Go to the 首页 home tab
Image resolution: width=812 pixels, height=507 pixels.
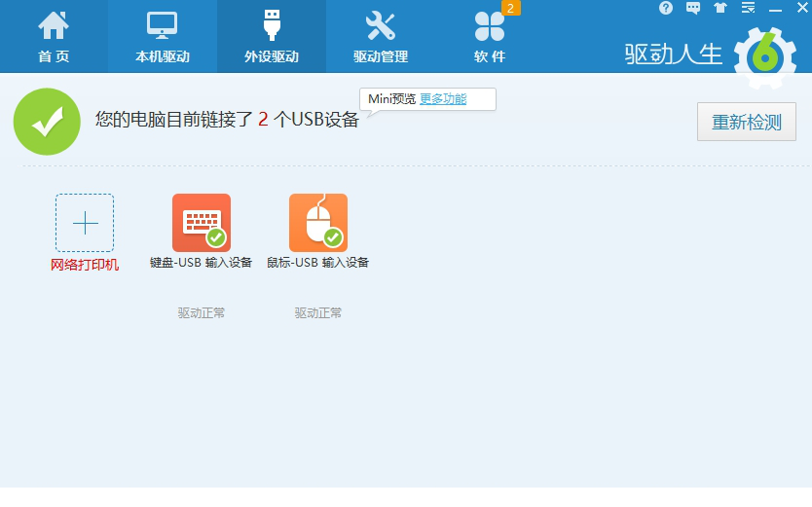click(x=54, y=36)
